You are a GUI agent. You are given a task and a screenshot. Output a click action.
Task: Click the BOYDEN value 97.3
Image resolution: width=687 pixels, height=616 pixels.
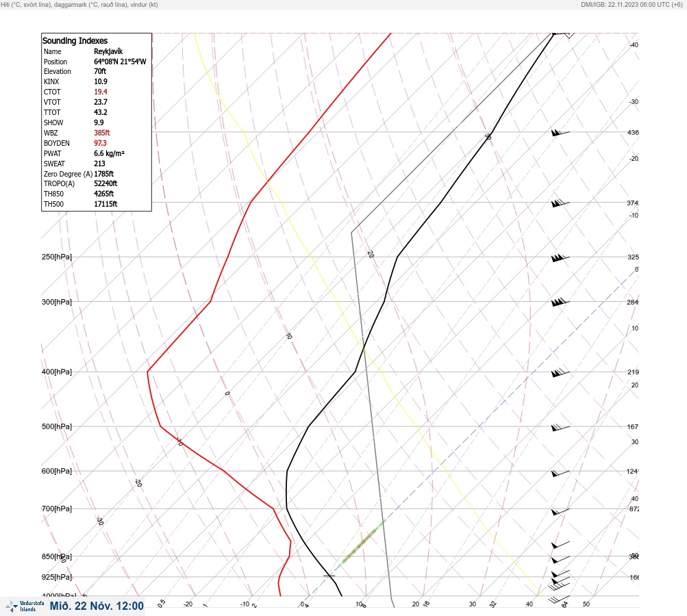pos(100,143)
